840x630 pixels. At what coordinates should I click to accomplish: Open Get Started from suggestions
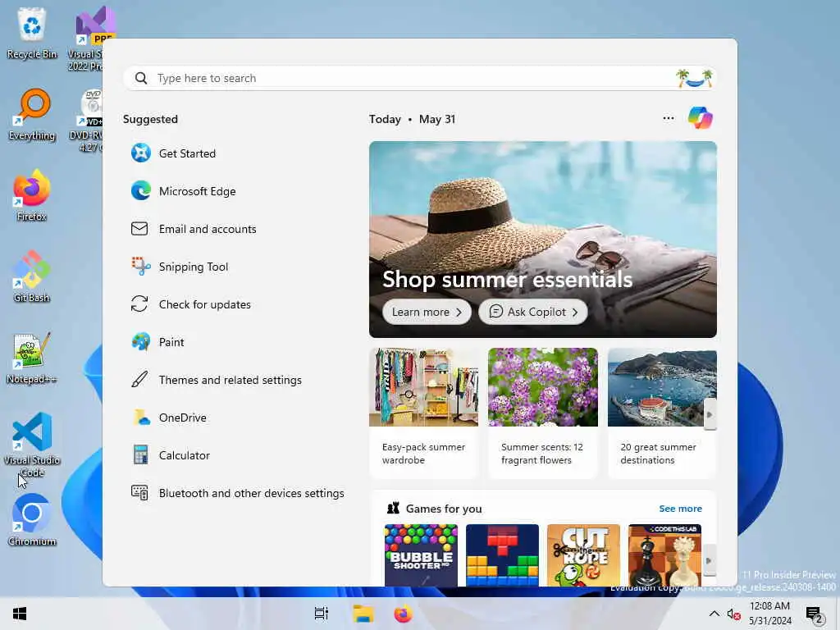click(174, 153)
